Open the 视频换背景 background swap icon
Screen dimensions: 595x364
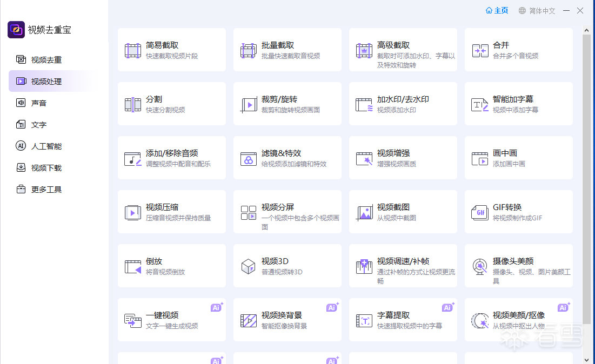coord(249,321)
